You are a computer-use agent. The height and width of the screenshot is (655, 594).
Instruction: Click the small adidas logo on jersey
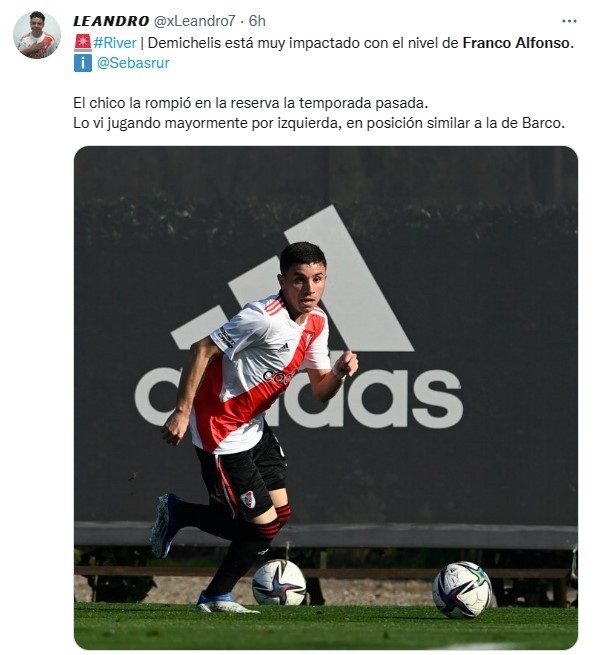(284, 347)
